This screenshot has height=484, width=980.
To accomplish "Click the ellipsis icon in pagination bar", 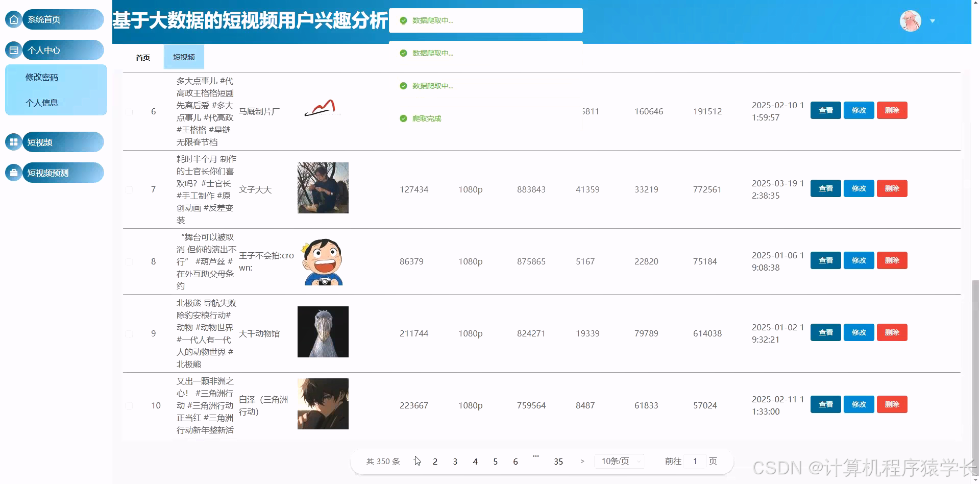I will [x=535, y=457].
